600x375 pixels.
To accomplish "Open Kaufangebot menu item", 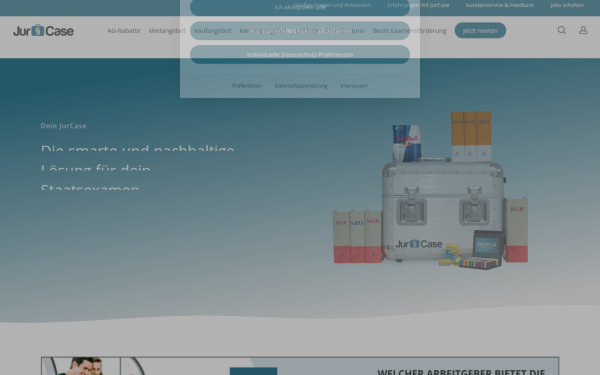I will pyautogui.click(x=212, y=31).
